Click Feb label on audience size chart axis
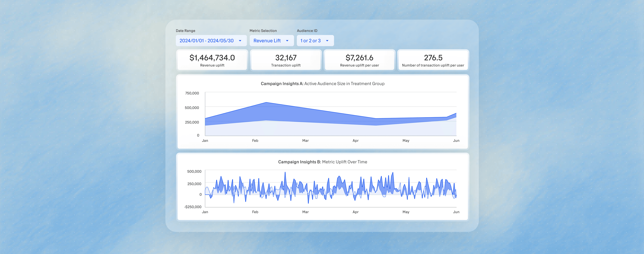Screen dimensions: 644x254 tap(255, 141)
